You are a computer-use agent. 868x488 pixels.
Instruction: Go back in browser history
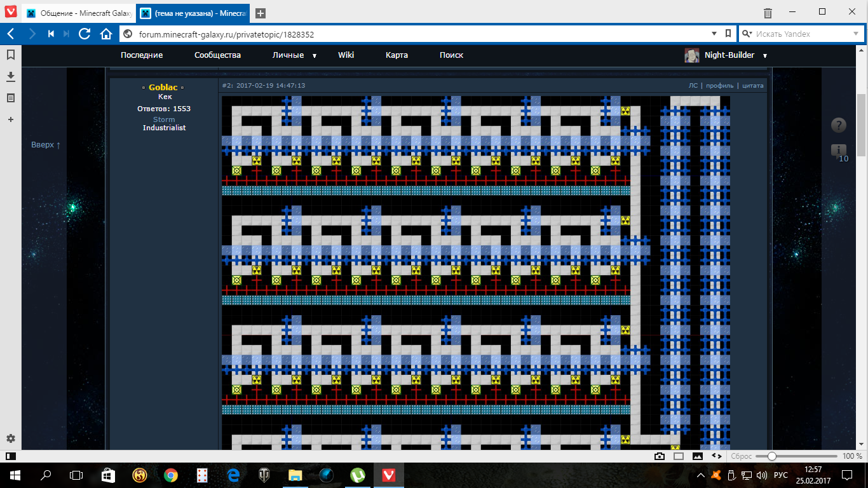point(11,34)
